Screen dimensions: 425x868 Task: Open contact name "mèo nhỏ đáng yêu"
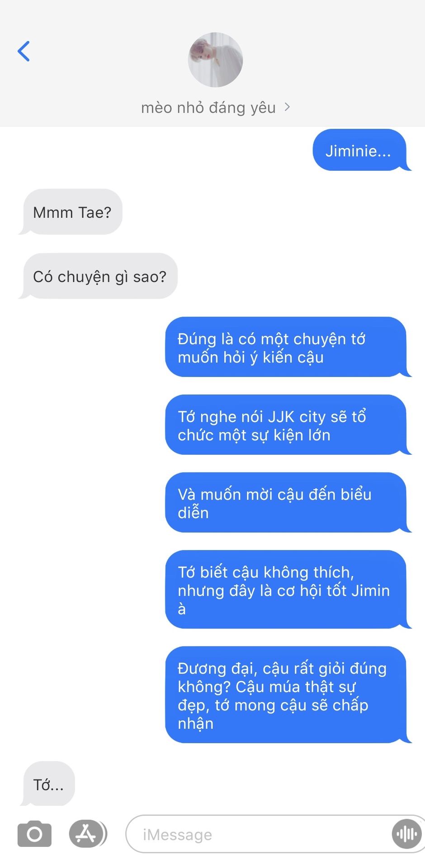(x=208, y=108)
